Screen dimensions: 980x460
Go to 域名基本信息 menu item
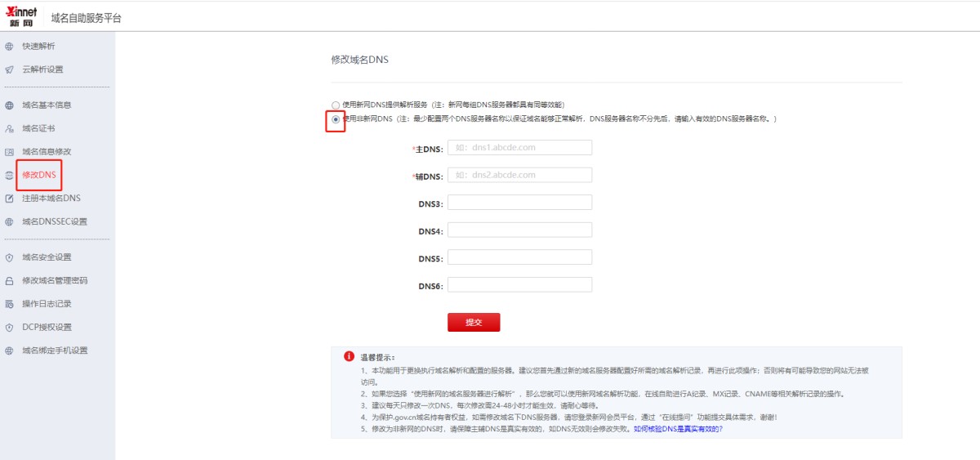tap(46, 105)
